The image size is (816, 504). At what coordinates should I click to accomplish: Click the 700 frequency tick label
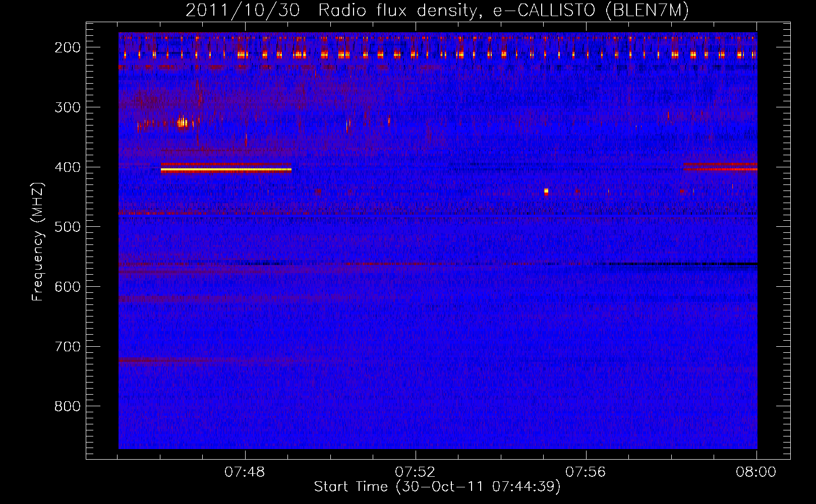[68, 347]
